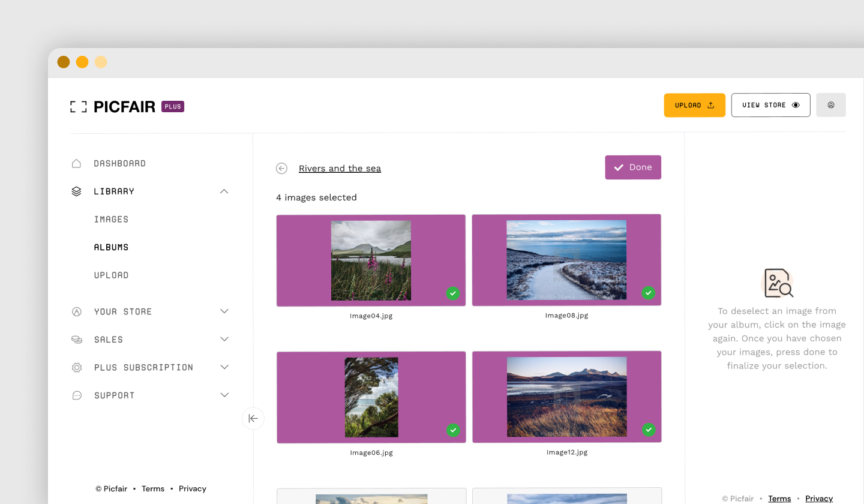Click the yellow Upload button
Viewport: 864px width, 504px height.
(695, 105)
